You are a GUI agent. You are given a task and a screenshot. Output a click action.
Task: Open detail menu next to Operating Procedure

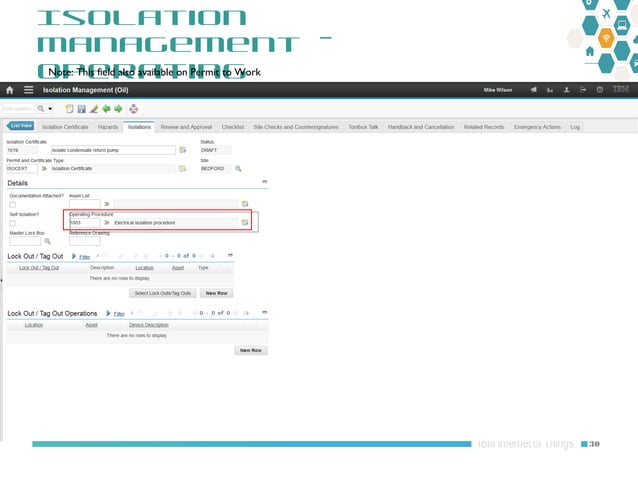coord(107,223)
